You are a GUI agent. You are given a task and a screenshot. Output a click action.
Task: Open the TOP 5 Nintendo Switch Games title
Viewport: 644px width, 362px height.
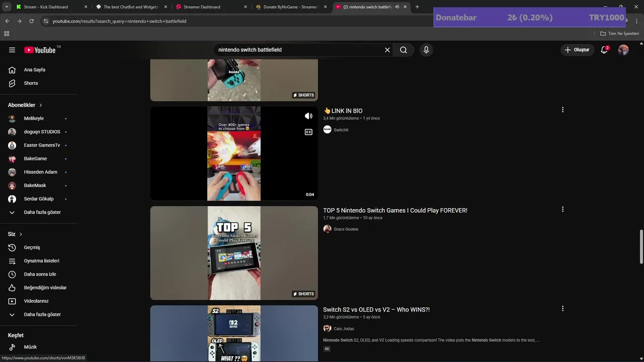tap(395, 210)
